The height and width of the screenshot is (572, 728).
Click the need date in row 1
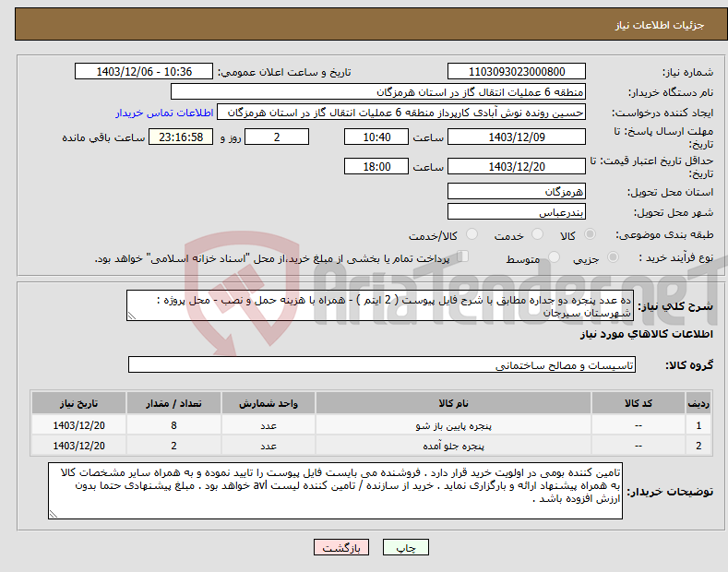coord(79,425)
